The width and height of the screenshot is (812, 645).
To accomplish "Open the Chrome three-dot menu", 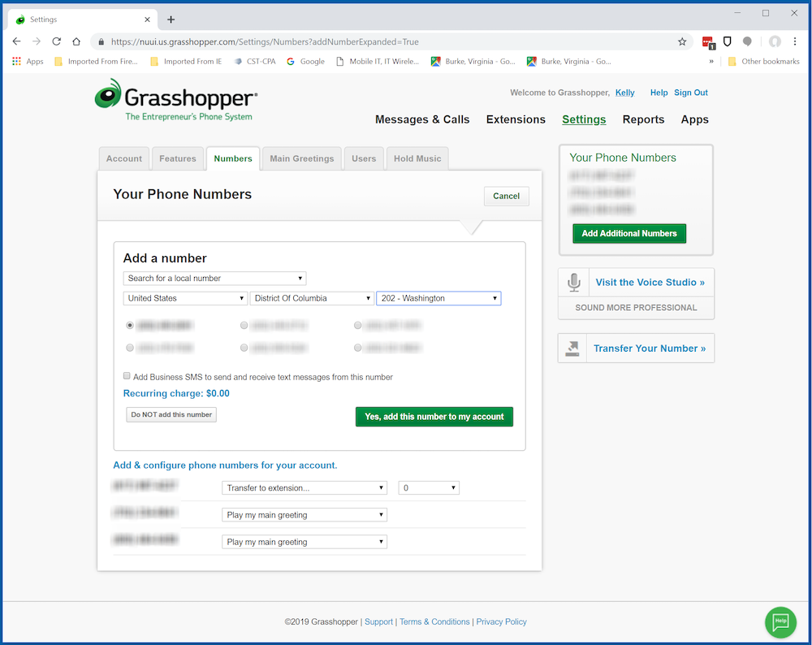I will pyautogui.click(x=795, y=41).
